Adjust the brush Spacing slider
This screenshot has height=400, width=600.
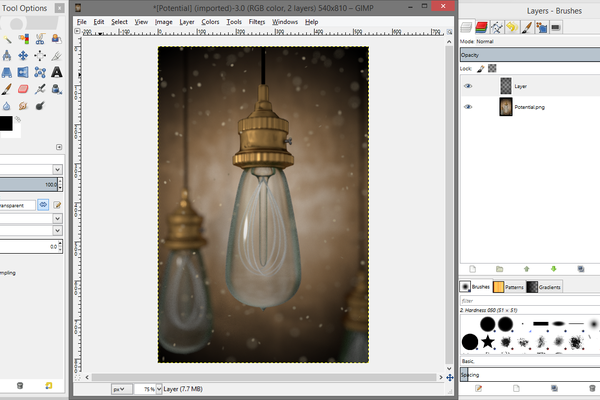(x=530, y=375)
